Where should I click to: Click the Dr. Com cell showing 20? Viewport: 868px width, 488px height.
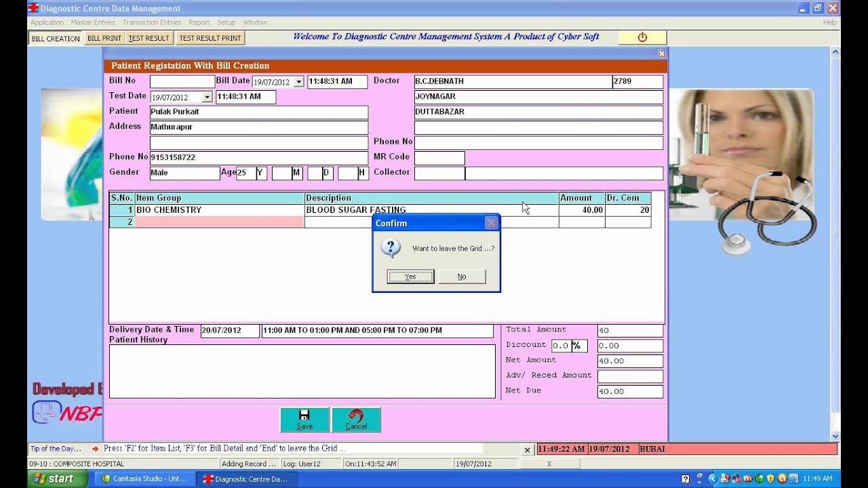point(628,210)
